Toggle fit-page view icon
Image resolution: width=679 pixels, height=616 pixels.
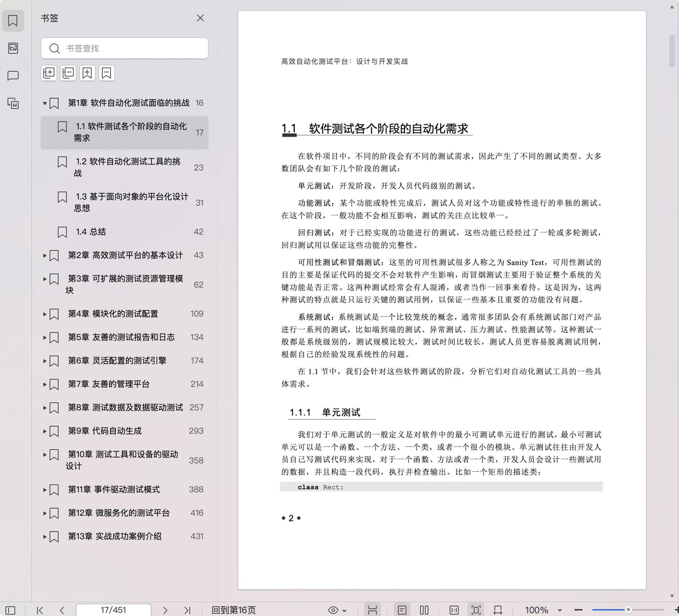[x=476, y=610]
